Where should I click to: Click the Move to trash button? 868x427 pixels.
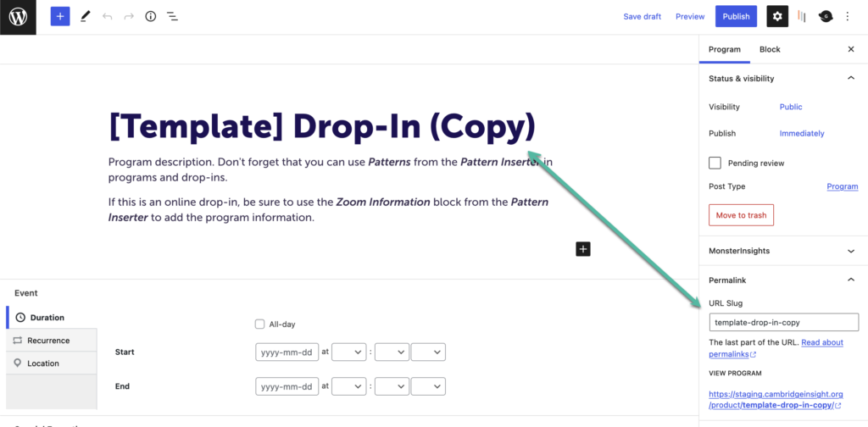[741, 215]
